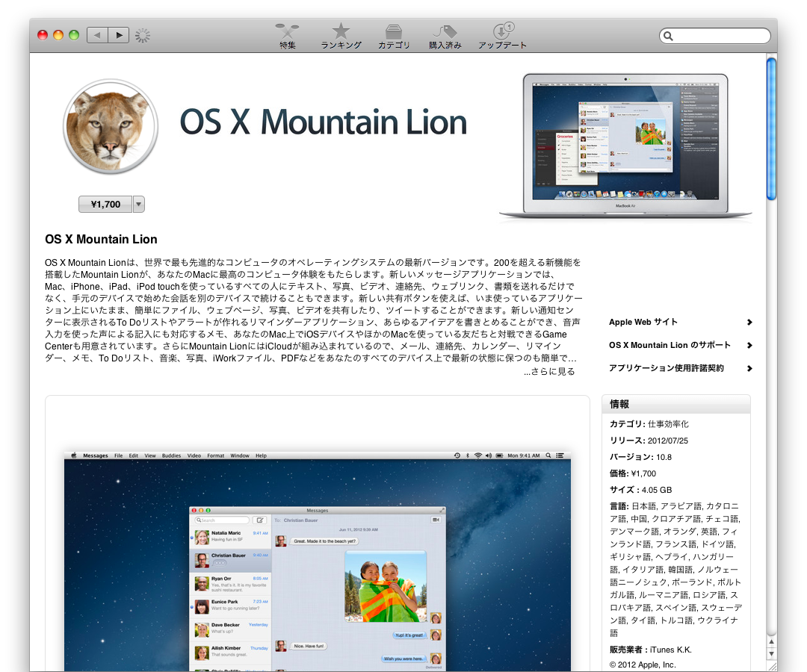This screenshot has width=807, height=672.
Task: Click the search field in toolbar
Action: 714,36
